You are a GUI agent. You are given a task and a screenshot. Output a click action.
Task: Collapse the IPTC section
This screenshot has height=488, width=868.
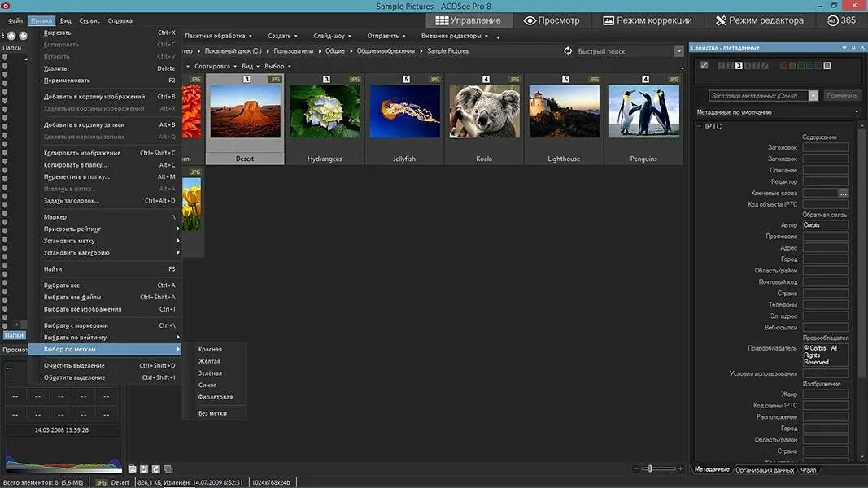[699, 127]
